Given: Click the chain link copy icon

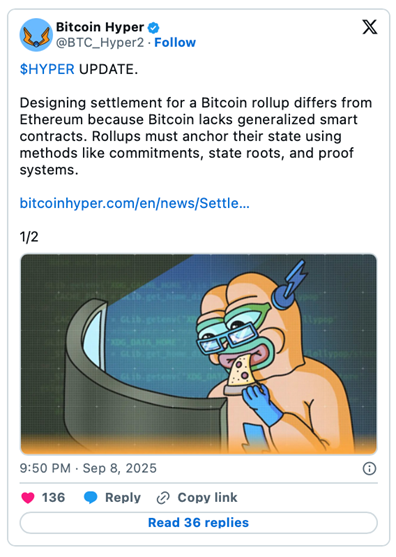Looking at the screenshot, I should click(163, 498).
